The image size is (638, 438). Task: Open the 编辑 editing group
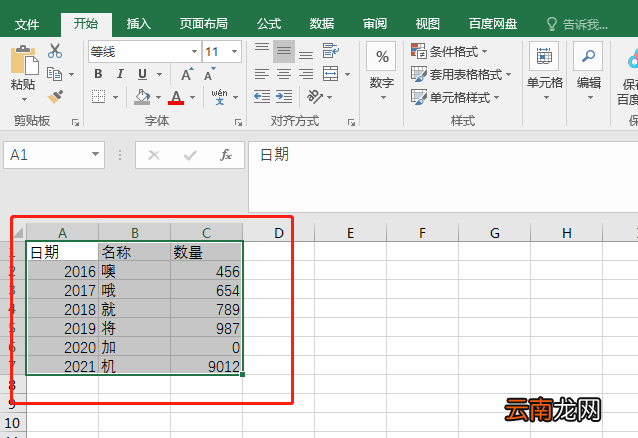point(588,72)
